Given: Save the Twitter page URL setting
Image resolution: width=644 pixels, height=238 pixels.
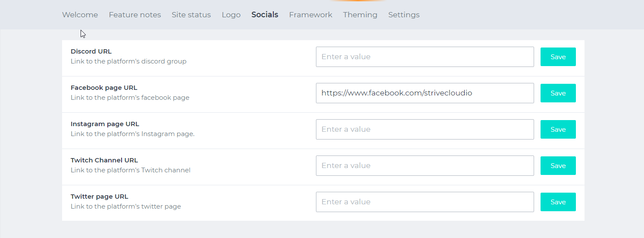Looking at the screenshot, I should [x=558, y=202].
